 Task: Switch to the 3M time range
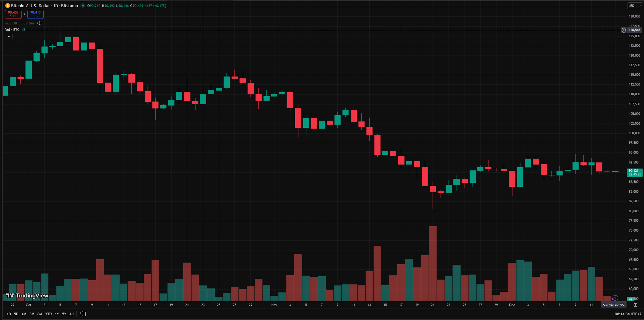tap(32, 314)
